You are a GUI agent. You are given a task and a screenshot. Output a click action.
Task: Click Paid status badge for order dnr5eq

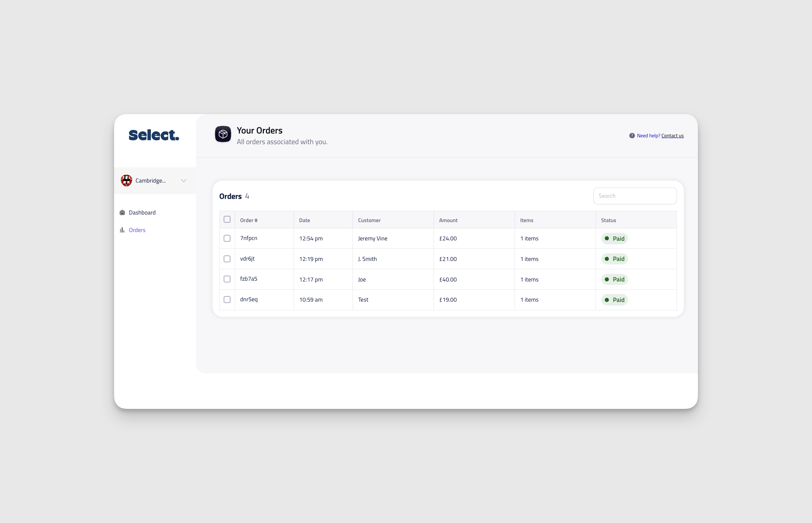tap(614, 300)
